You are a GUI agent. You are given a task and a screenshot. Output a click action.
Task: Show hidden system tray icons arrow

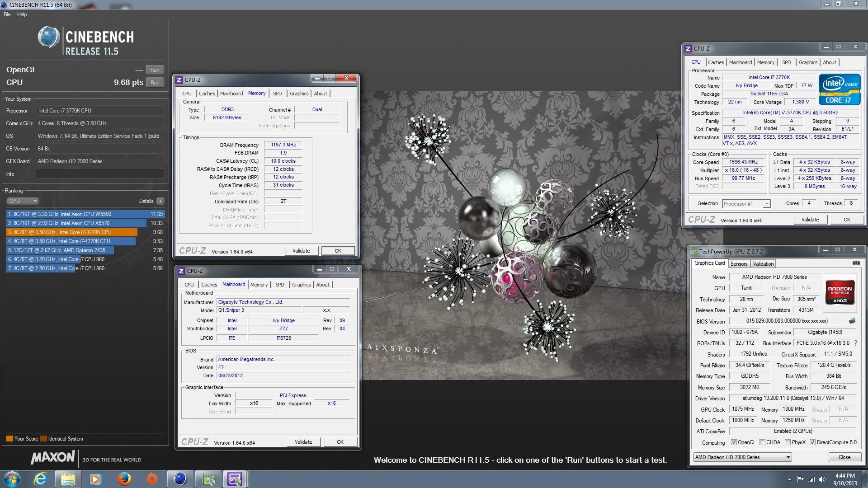point(789,479)
